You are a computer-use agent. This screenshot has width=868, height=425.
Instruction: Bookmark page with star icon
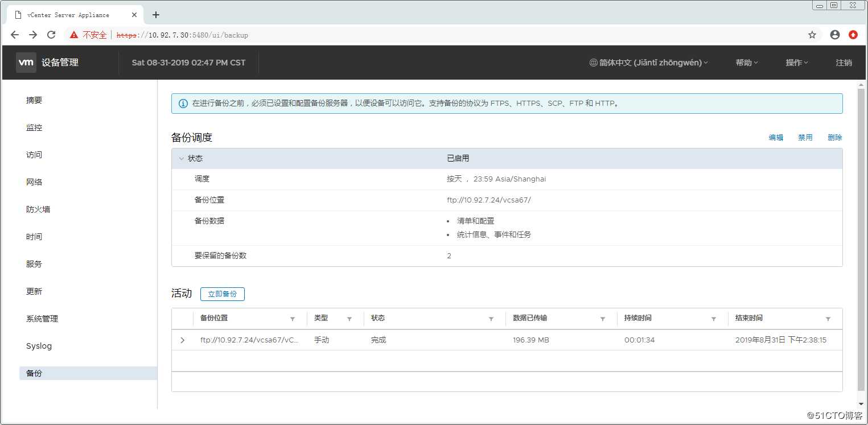[812, 35]
